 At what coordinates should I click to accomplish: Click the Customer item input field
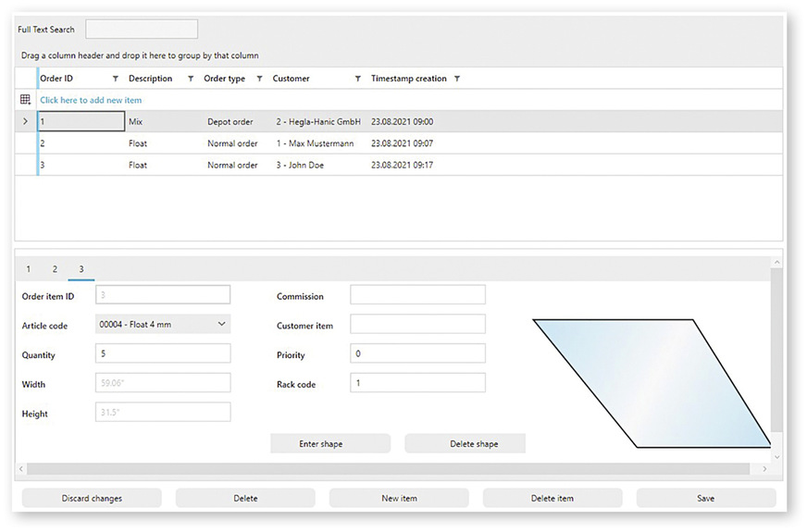point(417,324)
